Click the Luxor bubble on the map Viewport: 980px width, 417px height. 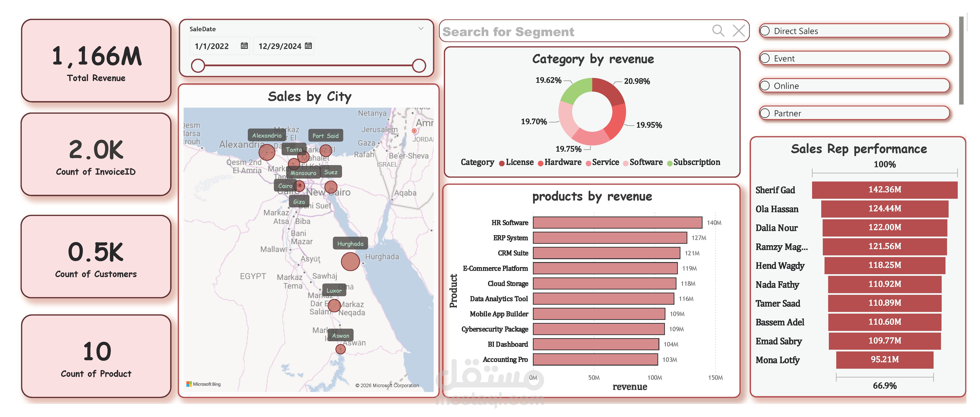(x=334, y=305)
